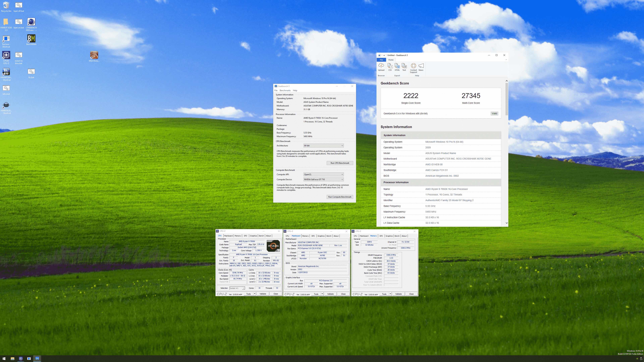Open the Recycle Bin desktop icon

point(6,7)
